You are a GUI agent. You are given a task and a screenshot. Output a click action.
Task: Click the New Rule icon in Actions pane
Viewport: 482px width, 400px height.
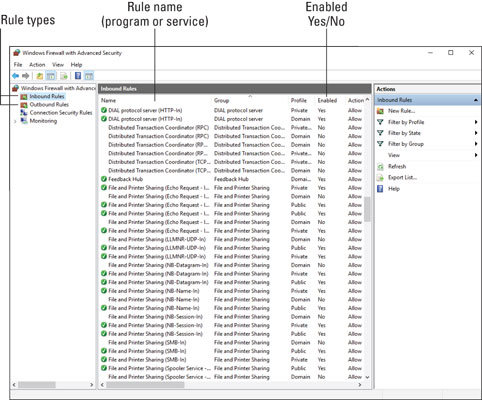(x=380, y=111)
